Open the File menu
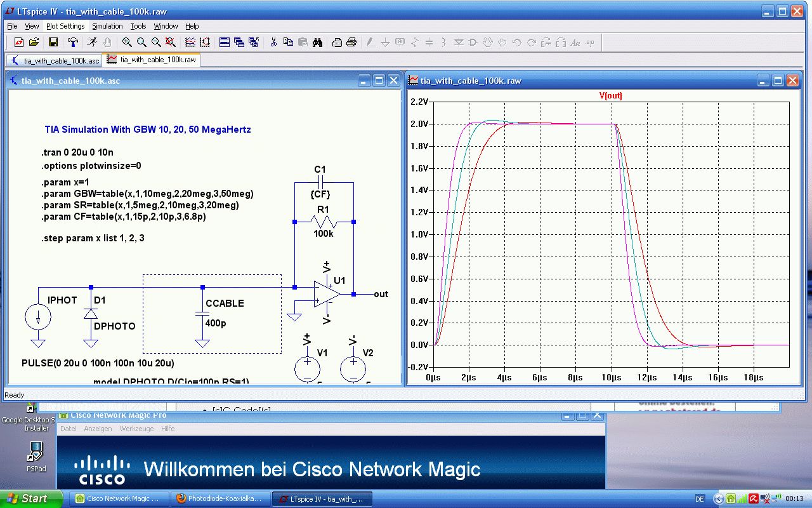The width and height of the screenshot is (812, 508). coord(12,26)
